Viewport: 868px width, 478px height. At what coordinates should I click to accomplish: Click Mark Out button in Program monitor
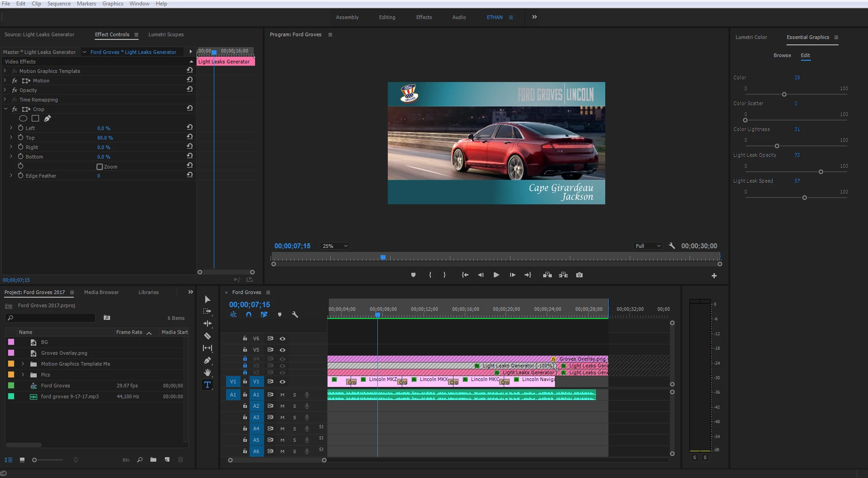tap(444, 275)
